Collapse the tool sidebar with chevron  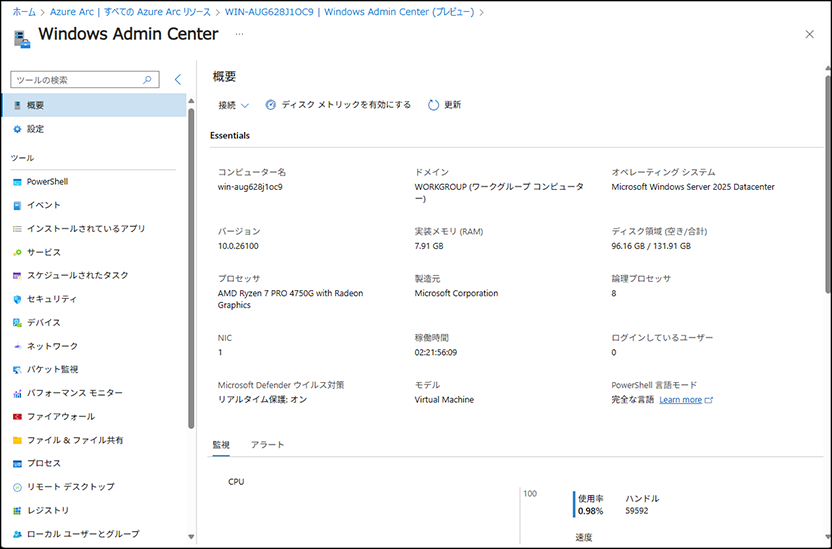[178, 80]
